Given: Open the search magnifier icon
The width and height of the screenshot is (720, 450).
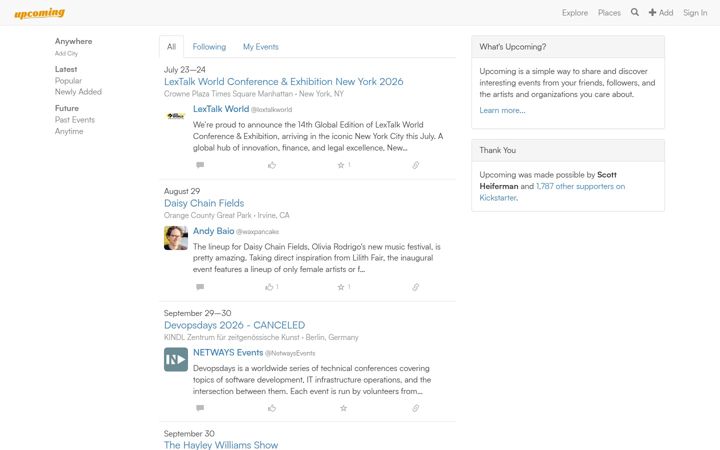Looking at the screenshot, I should click(635, 12).
